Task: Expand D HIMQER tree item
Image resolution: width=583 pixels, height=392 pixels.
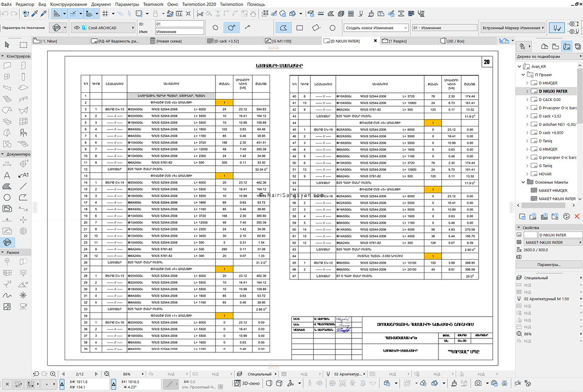Action: coord(527,83)
